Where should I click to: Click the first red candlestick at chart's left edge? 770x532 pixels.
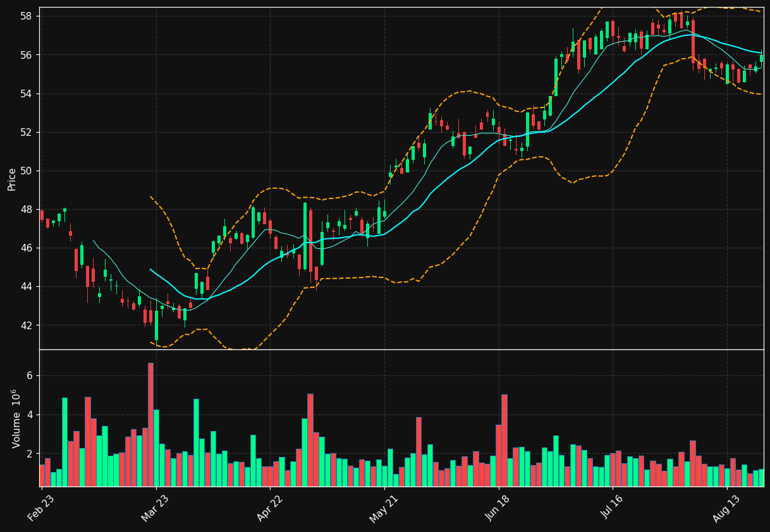click(42, 215)
